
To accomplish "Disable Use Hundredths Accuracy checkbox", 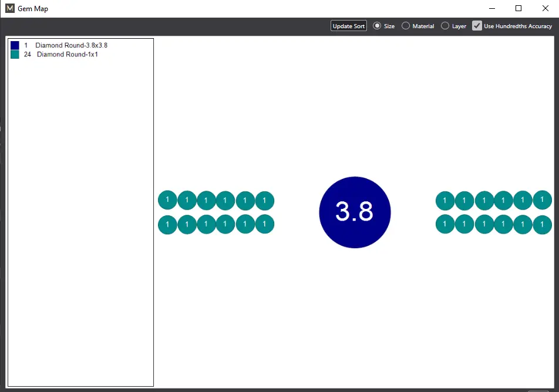I will pos(477,26).
